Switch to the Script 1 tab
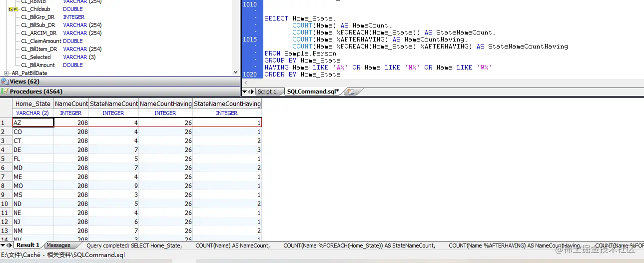The width and height of the screenshot is (644, 263). point(267,91)
